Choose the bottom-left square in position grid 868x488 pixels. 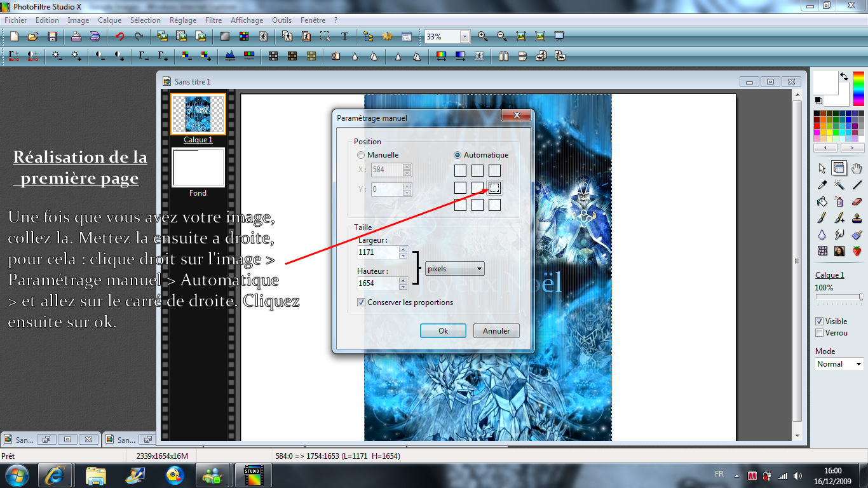coord(460,205)
